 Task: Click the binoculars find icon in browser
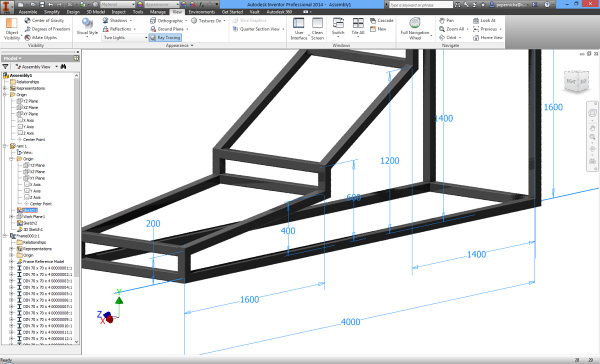pyautogui.click(x=64, y=67)
